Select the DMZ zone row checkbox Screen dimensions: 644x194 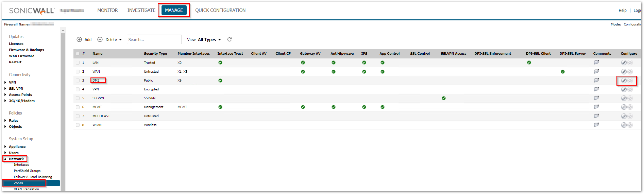click(x=78, y=81)
